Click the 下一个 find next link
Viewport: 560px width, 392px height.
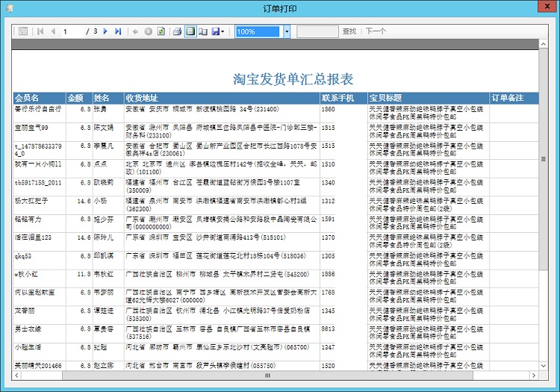click(x=376, y=31)
